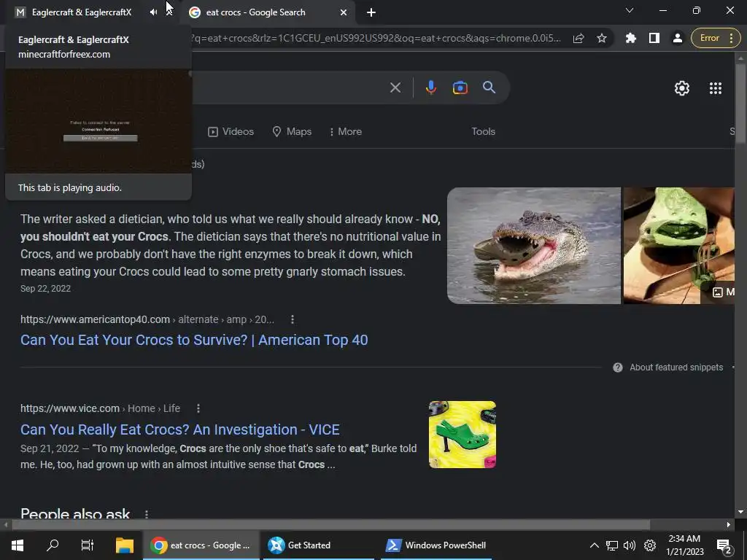The image size is (747, 560).
Task: Click the Error update button
Action: point(709,38)
